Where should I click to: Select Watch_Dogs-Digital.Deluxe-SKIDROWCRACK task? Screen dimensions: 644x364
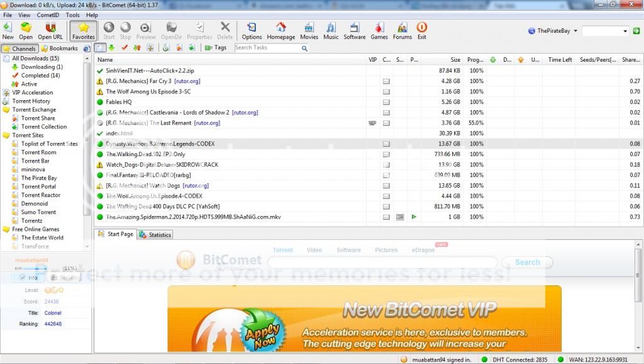click(x=369, y=164)
